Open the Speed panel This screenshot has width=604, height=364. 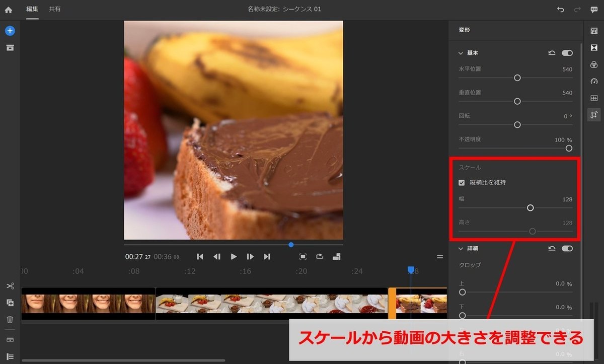tap(594, 81)
